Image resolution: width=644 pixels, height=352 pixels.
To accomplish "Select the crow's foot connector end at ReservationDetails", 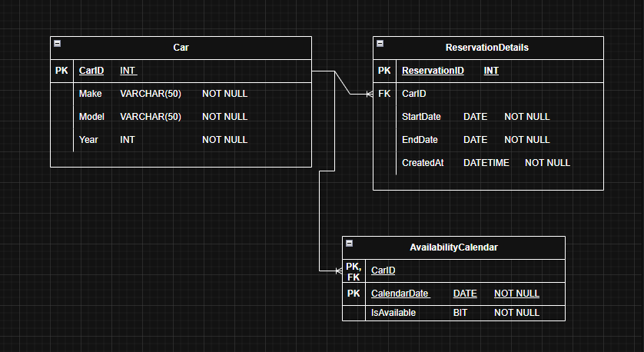I will [x=368, y=94].
